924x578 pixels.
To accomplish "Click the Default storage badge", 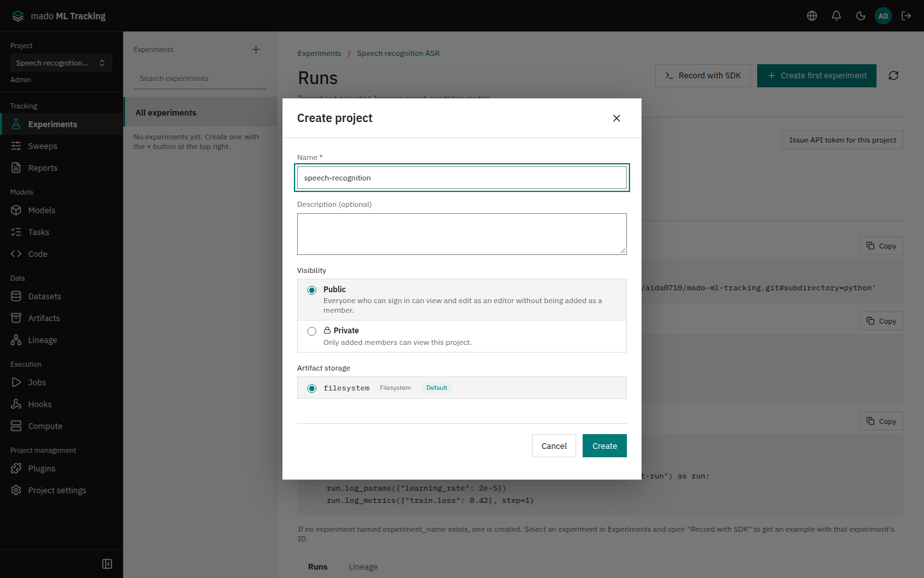I will point(436,388).
